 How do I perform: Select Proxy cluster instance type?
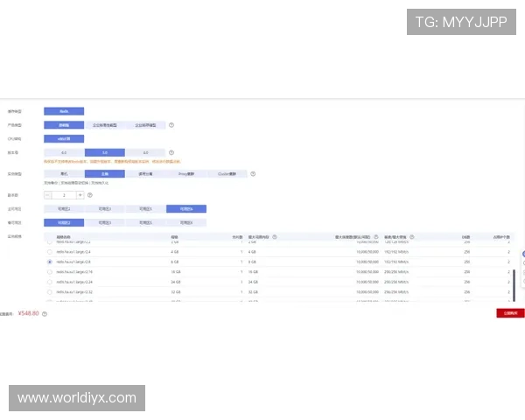click(x=186, y=174)
